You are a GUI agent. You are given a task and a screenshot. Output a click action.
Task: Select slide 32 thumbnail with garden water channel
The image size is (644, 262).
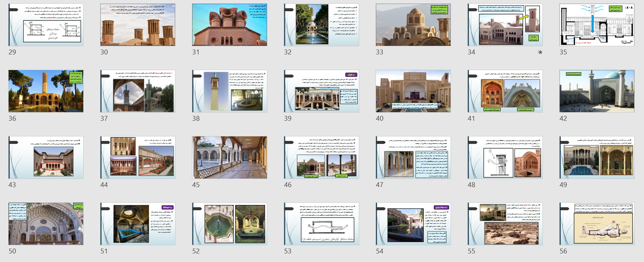pyautogui.click(x=321, y=25)
